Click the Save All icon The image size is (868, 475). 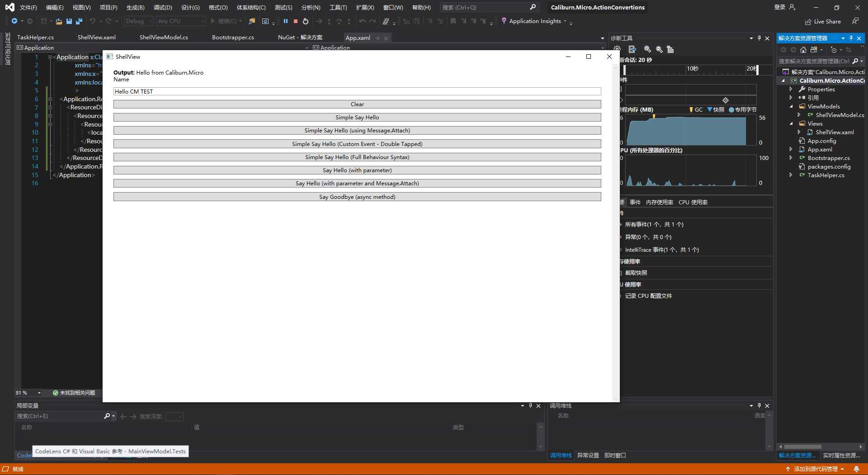point(79,21)
